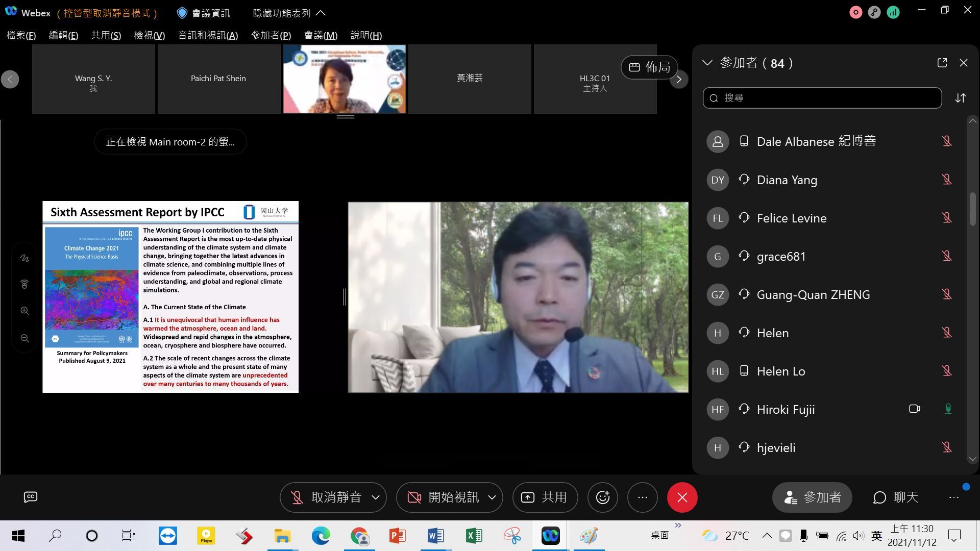The image size is (980, 551).
Task: Open the 說明(H) menu
Action: [366, 35]
